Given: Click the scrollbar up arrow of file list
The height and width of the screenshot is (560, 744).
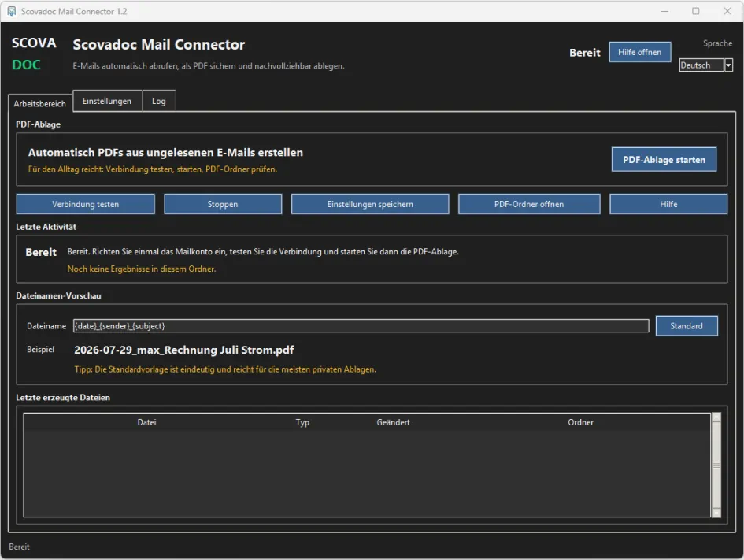Looking at the screenshot, I should tap(716, 417).
